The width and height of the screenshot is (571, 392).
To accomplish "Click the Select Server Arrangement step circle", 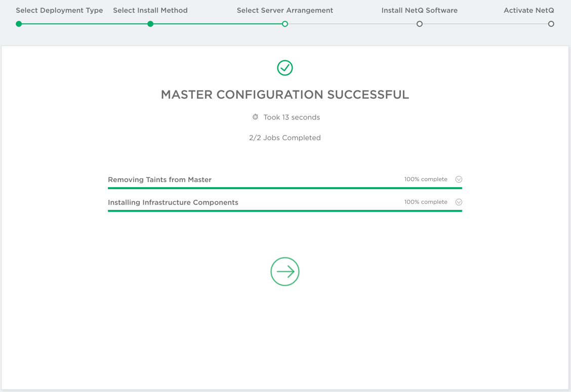I will pos(285,24).
